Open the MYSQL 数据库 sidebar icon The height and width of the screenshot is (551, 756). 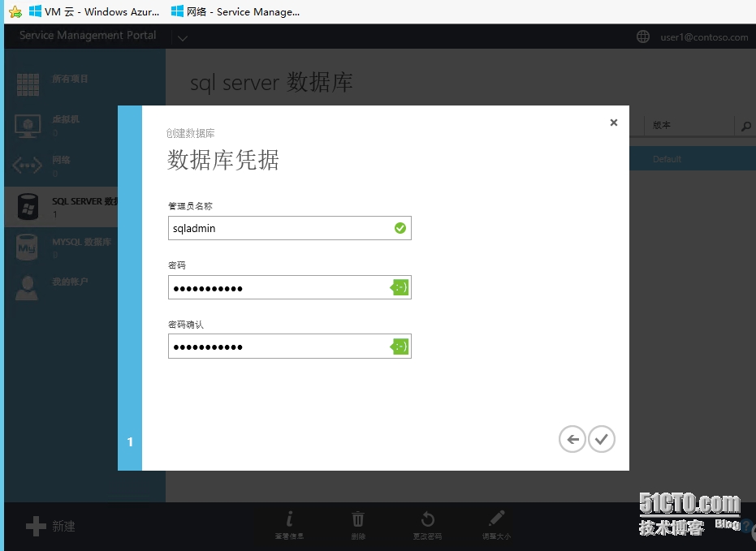[27, 248]
